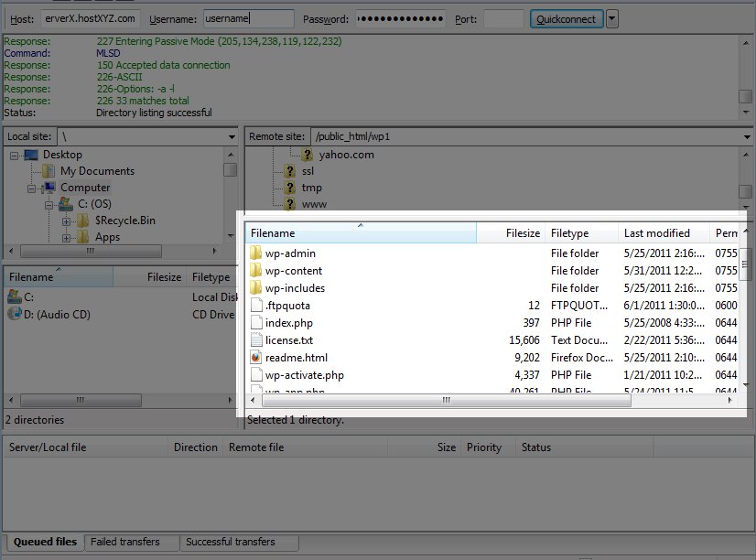Click the D: Audio CD drive icon

tap(14, 313)
